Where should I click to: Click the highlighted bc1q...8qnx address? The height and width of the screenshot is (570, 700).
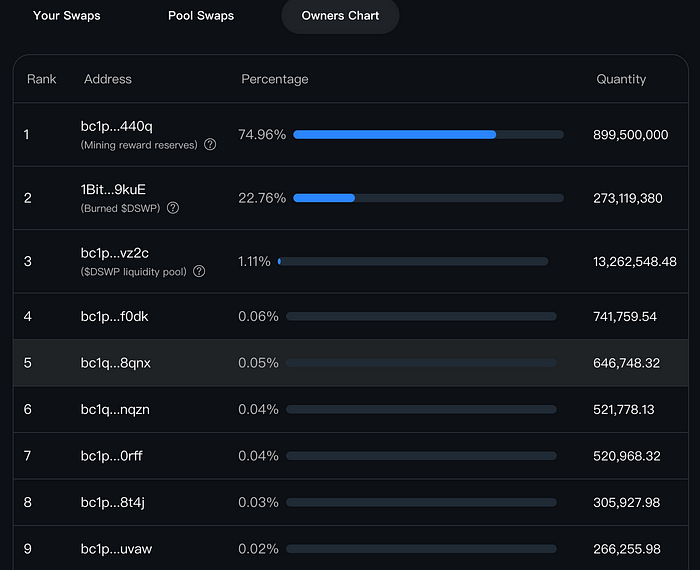(x=115, y=363)
